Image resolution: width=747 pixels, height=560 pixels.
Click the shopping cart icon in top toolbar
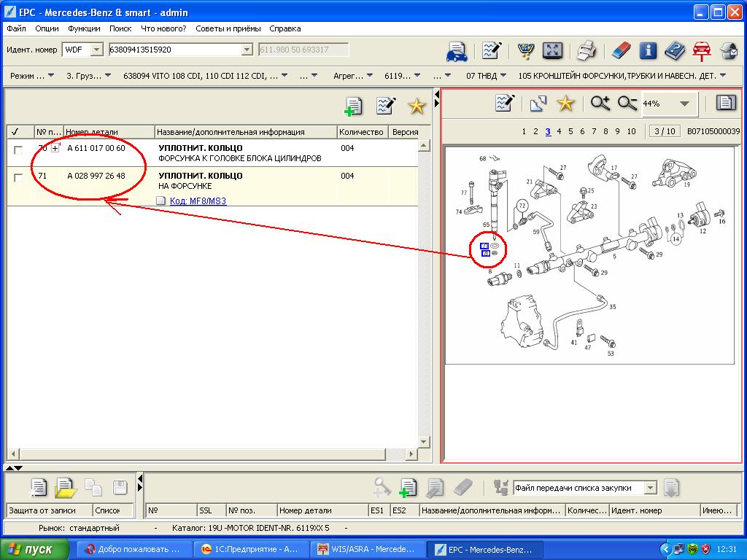coord(525,50)
